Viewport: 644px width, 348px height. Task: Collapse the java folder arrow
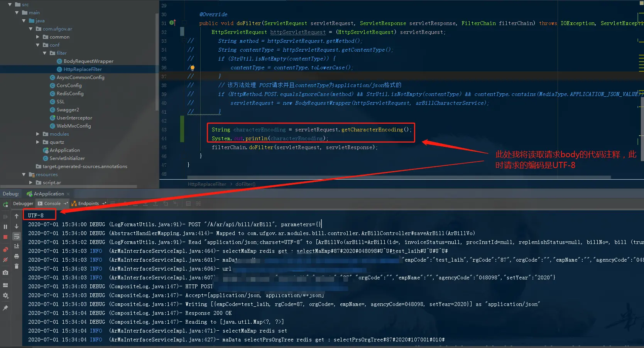pos(24,21)
